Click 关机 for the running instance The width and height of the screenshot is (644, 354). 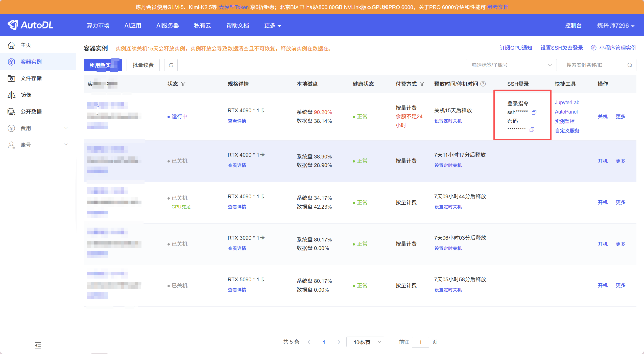click(x=602, y=117)
